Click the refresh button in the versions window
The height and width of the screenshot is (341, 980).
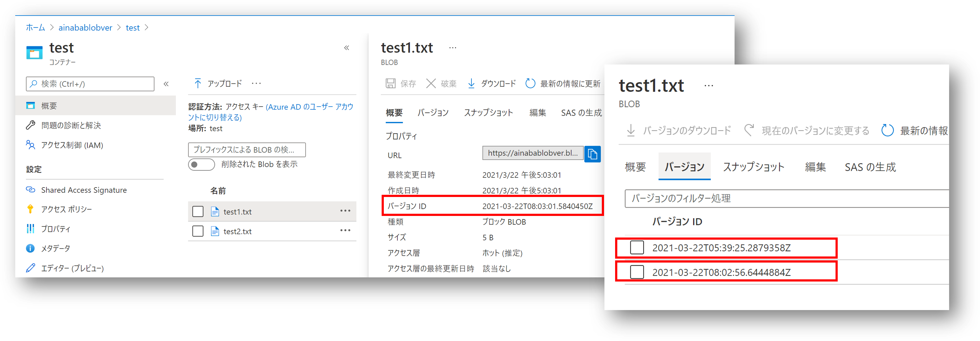click(x=915, y=130)
